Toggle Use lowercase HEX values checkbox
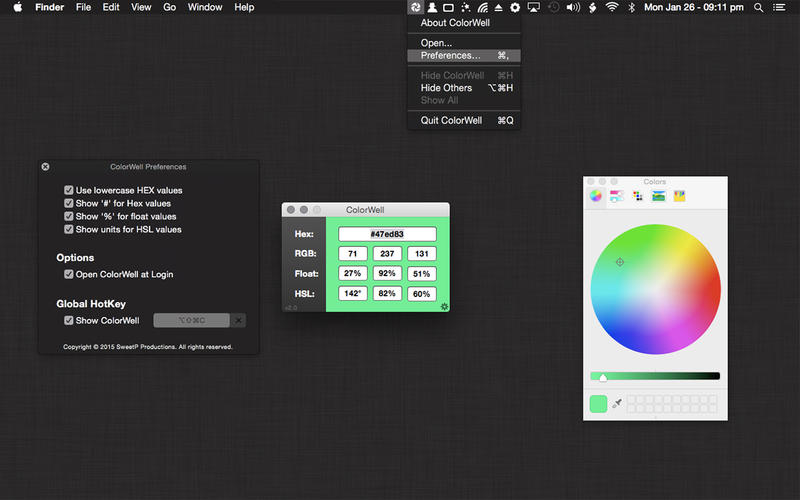 (x=68, y=190)
